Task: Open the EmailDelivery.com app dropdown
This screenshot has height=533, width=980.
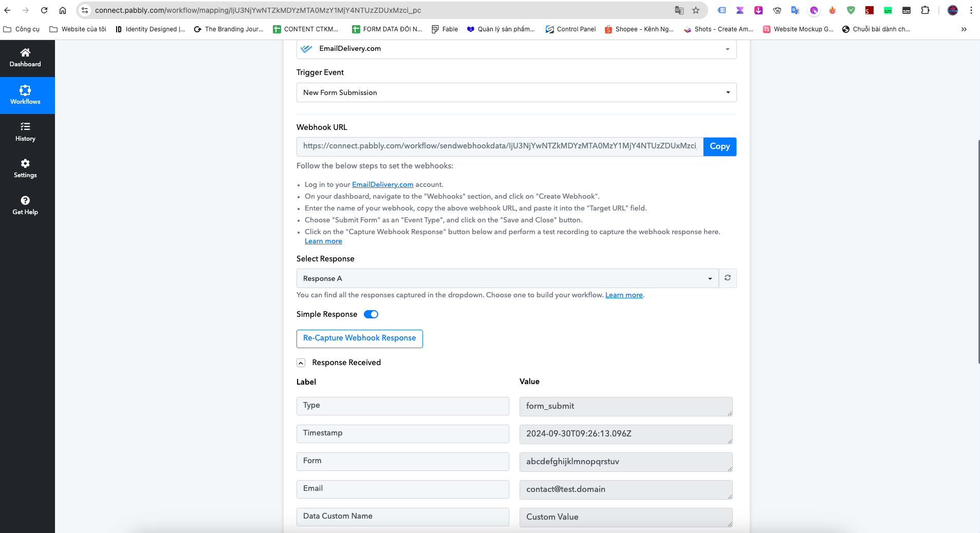Action: coord(516,49)
